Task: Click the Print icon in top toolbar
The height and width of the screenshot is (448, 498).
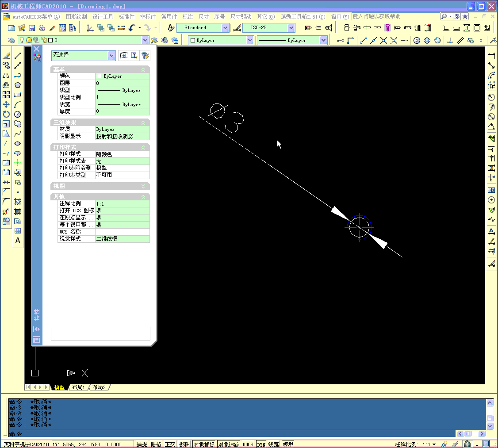Action: [42, 28]
